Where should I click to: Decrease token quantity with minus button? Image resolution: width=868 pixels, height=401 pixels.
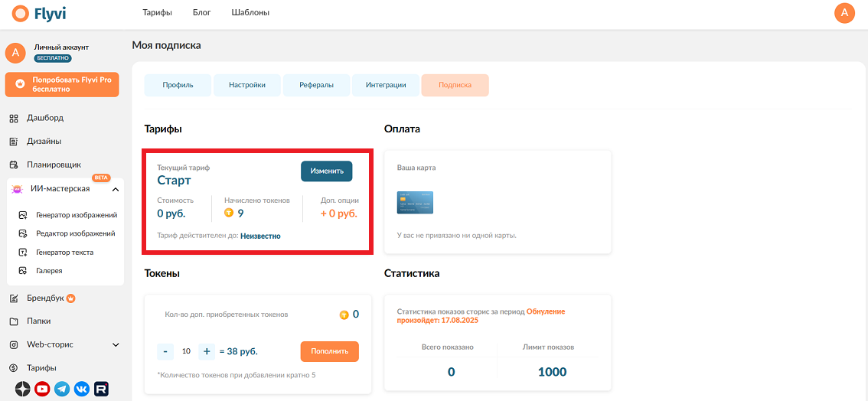click(165, 351)
